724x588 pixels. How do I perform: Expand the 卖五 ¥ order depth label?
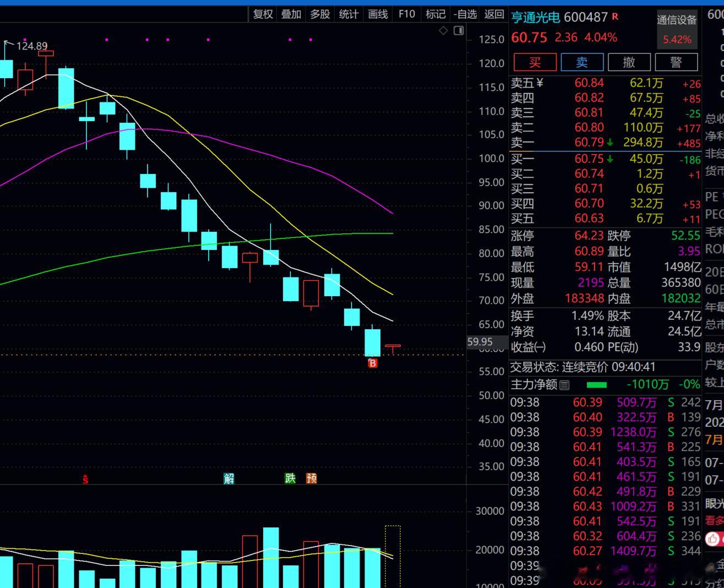pos(527,83)
